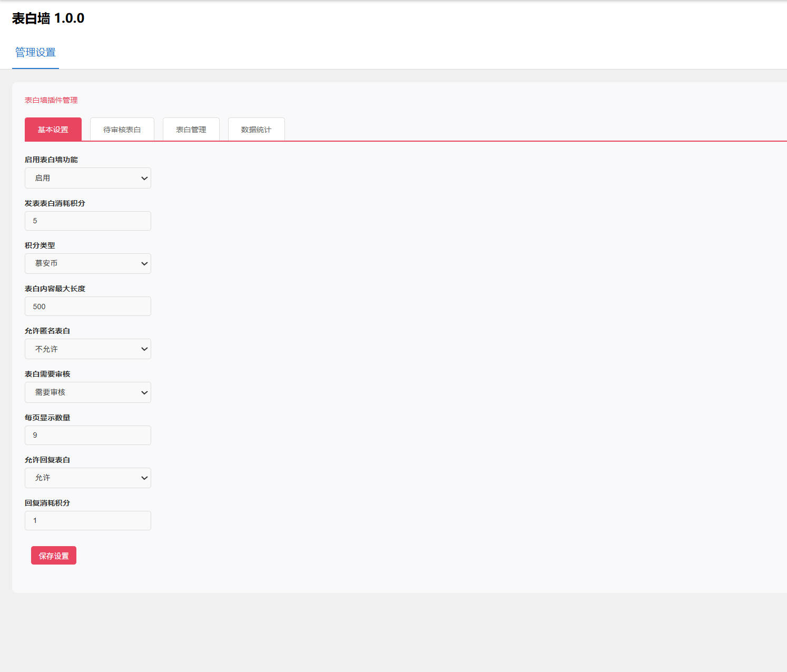Click the 表白墙 1.0.0 title

pos(48,18)
